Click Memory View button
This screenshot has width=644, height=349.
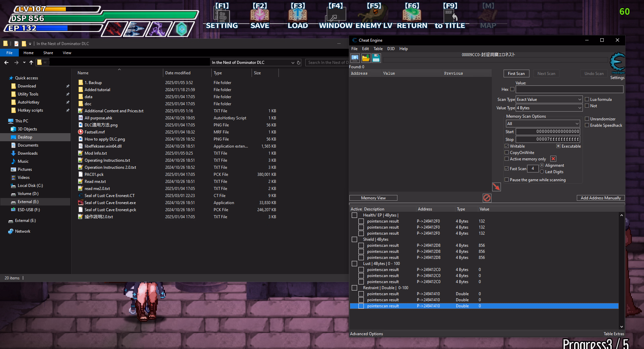(373, 198)
